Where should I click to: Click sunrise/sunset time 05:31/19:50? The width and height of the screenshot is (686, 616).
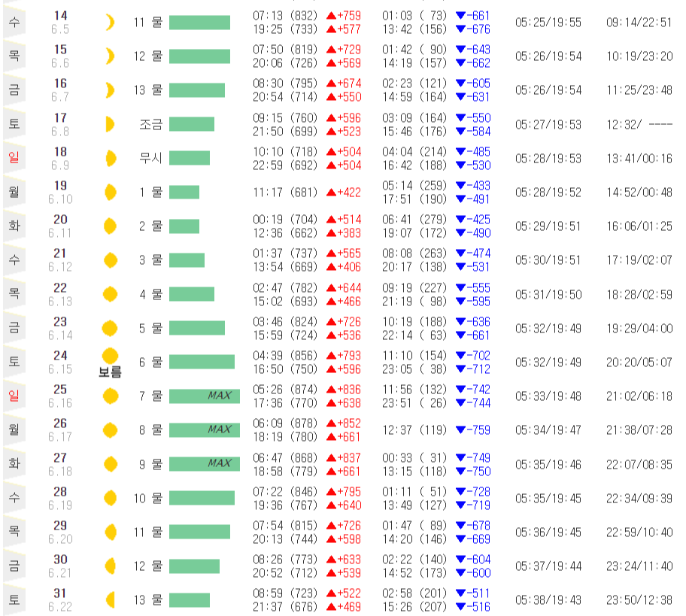pos(548,294)
